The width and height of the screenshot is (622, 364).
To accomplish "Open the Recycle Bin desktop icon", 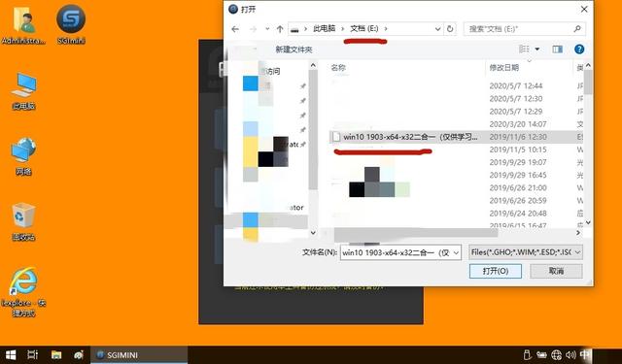I will [23, 222].
